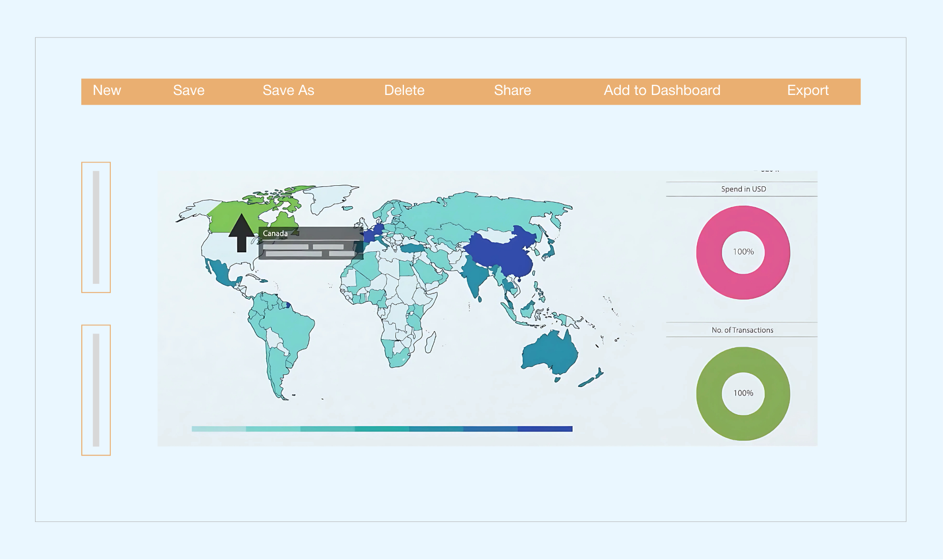Choose Save As in the toolbar
Viewport: 943px width, 560px height.
tap(288, 90)
